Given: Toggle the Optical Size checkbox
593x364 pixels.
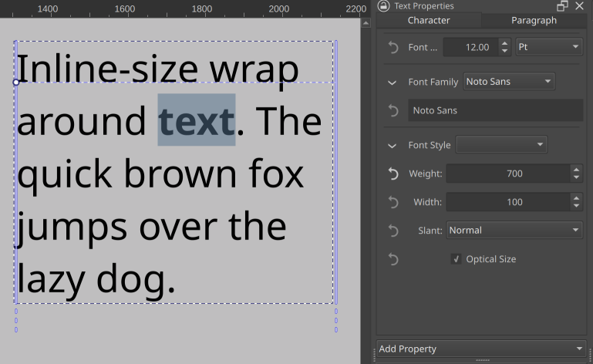Looking at the screenshot, I should [x=456, y=259].
